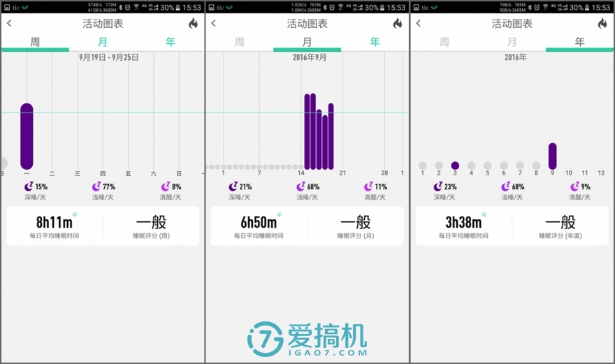Select the 月 tab in the monthly screen
Image resolution: width=615 pixels, height=364 pixels.
[x=307, y=42]
